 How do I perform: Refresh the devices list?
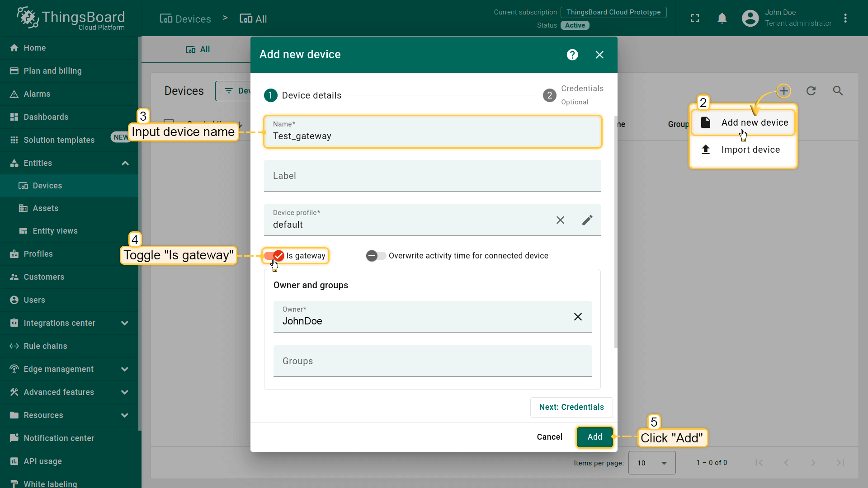(811, 91)
